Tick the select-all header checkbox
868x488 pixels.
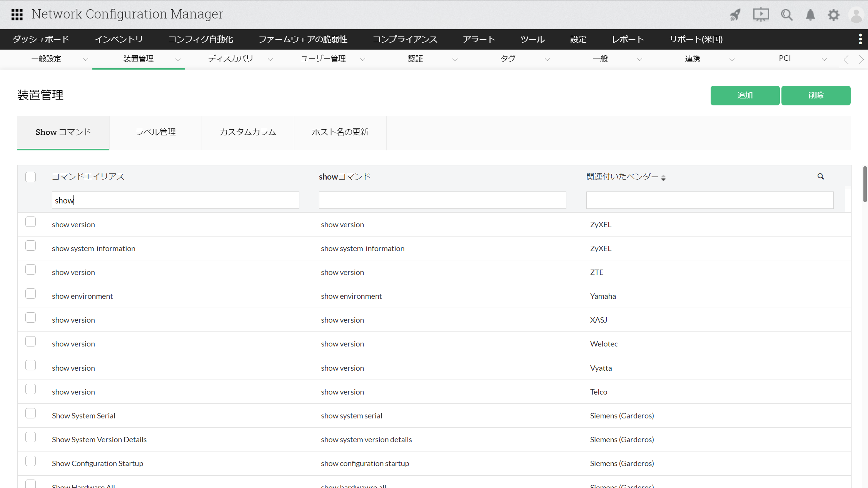tap(30, 177)
